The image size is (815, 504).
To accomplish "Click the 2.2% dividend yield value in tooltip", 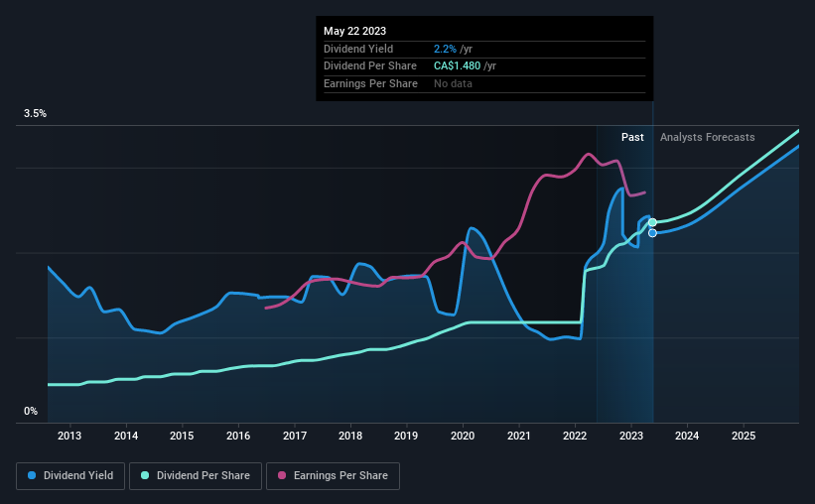I will coord(445,49).
